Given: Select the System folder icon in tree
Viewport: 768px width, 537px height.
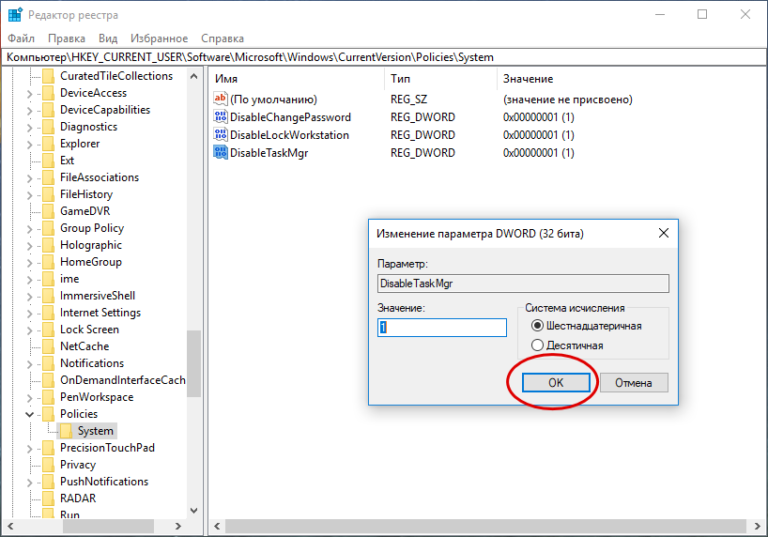Looking at the screenshot, I should pos(66,431).
